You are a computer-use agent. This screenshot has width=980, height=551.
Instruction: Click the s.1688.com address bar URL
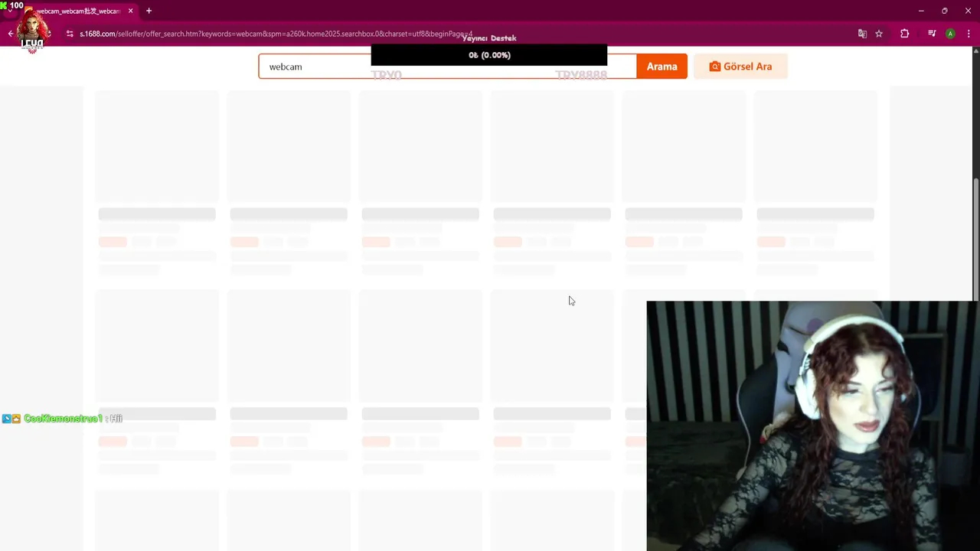coord(276,34)
